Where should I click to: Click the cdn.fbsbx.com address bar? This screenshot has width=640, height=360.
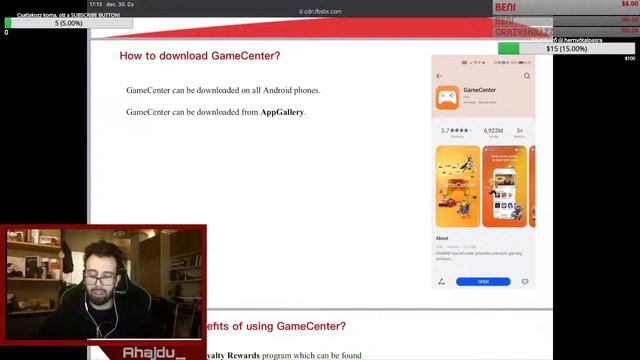pyautogui.click(x=320, y=11)
